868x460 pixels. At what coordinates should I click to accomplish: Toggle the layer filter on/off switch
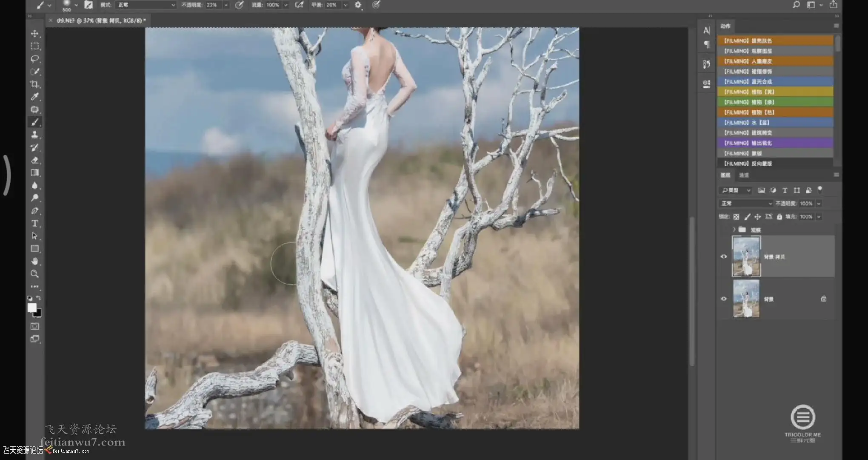point(820,190)
